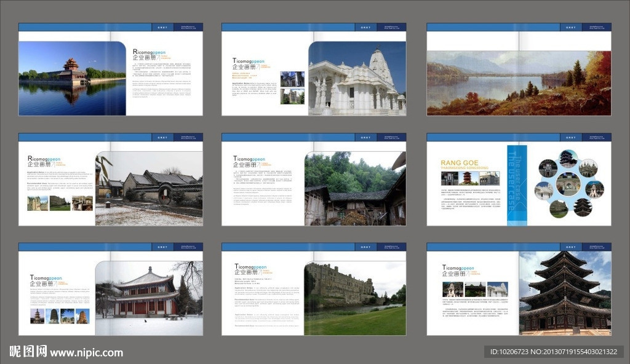This screenshot has height=364, width=630.
Task: Click first small thumbnail on red pavilion page
Action: [x=38, y=316]
